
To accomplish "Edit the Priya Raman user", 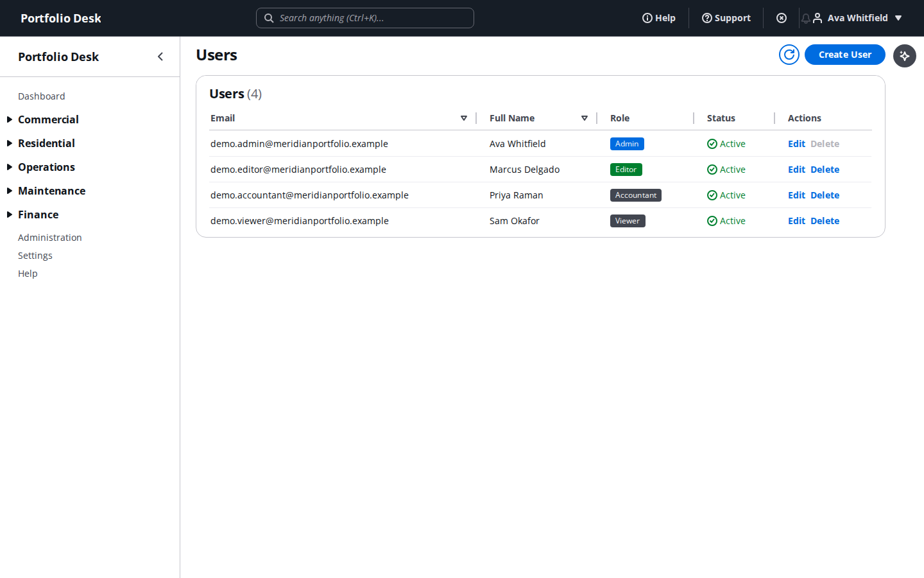I will [x=796, y=195].
